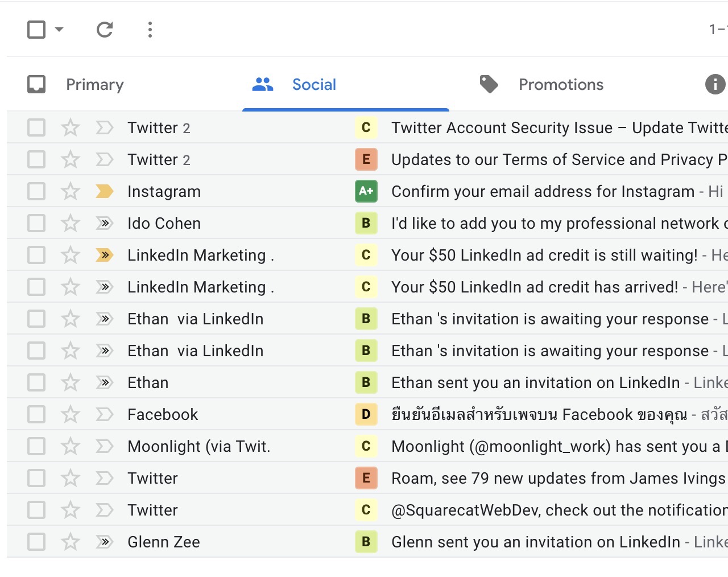Open Glenn sent you an invitation on LinkedIn
Image resolution: width=728 pixels, height=577 pixels.
pyautogui.click(x=367, y=542)
